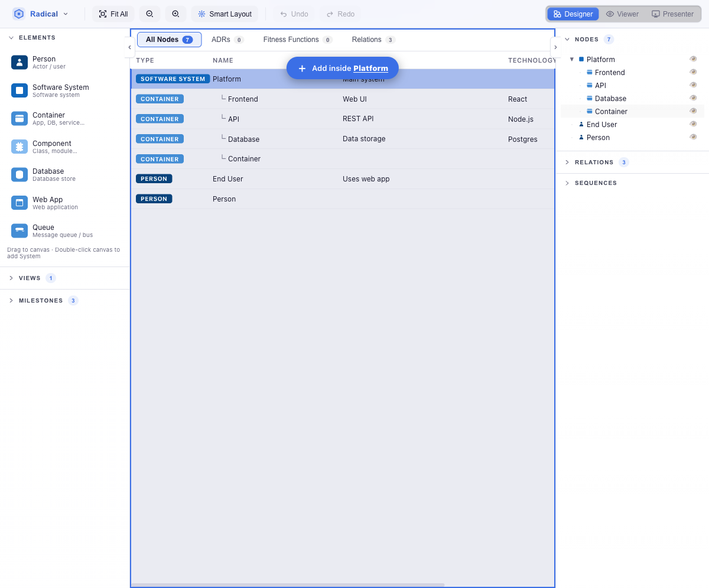
Task: Toggle visibility of Platform node
Action: click(x=693, y=59)
